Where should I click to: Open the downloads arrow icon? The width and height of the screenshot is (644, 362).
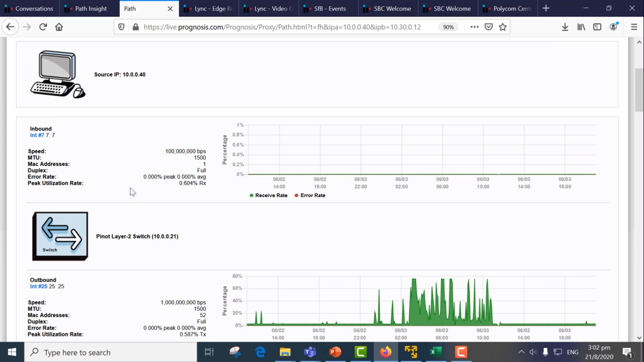pos(565,27)
